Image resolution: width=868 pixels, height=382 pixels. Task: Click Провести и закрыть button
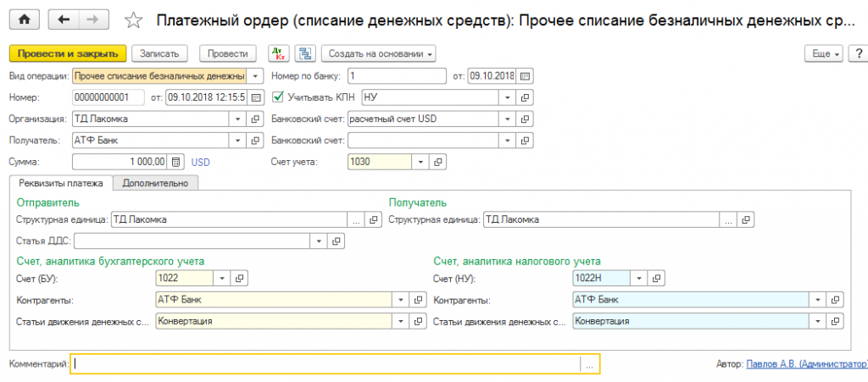[68, 53]
